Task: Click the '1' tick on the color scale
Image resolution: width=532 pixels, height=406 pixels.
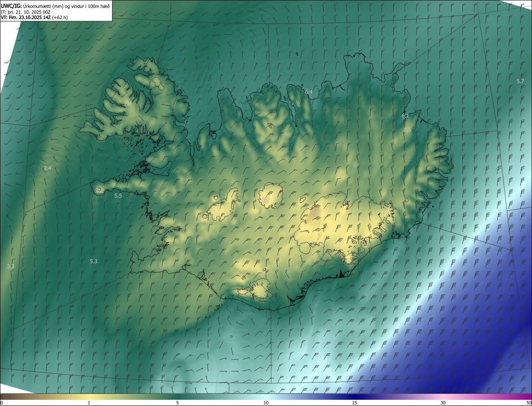Action: click(x=89, y=403)
